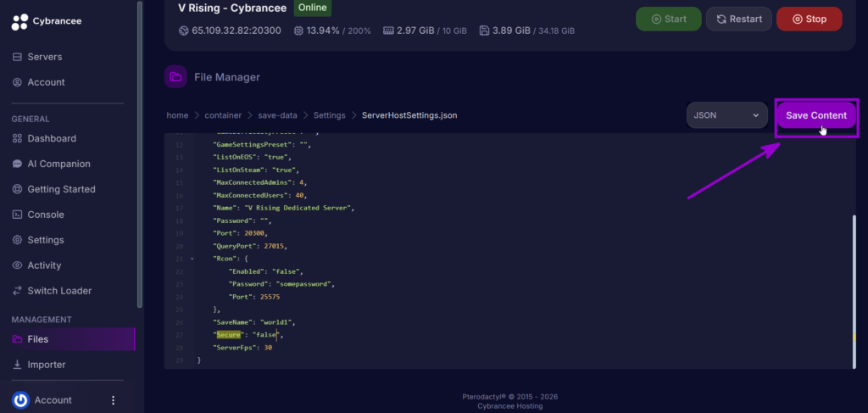Open the three-dot menu beside Account
868x413 pixels.
pyautogui.click(x=113, y=400)
